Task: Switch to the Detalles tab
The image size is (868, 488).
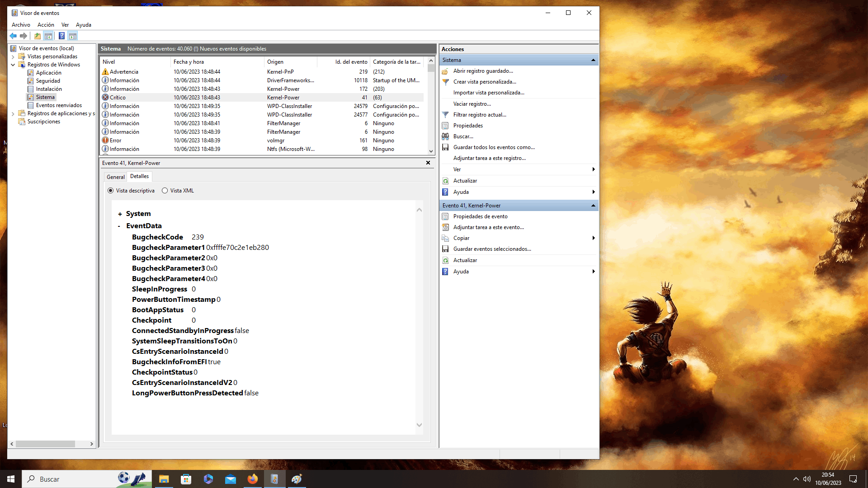Action: coord(140,177)
